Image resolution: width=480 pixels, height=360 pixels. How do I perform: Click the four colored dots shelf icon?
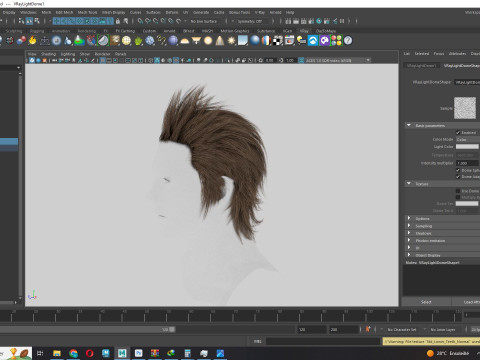(x=336, y=41)
